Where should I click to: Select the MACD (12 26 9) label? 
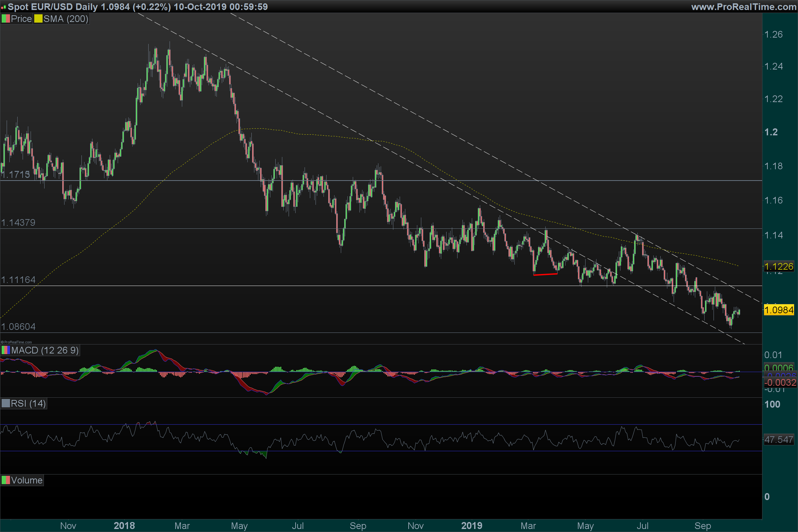[x=45, y=350]
